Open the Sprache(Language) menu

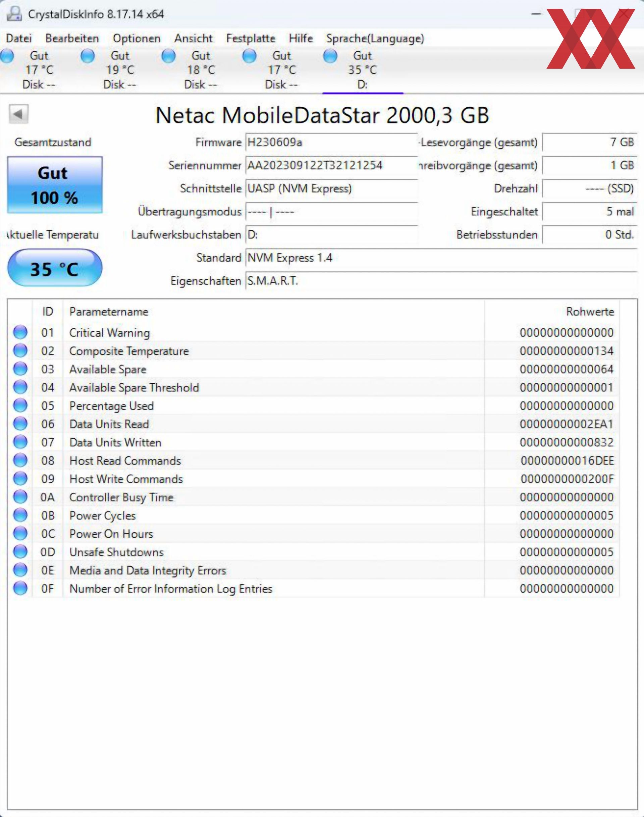[x=375, y=39]
